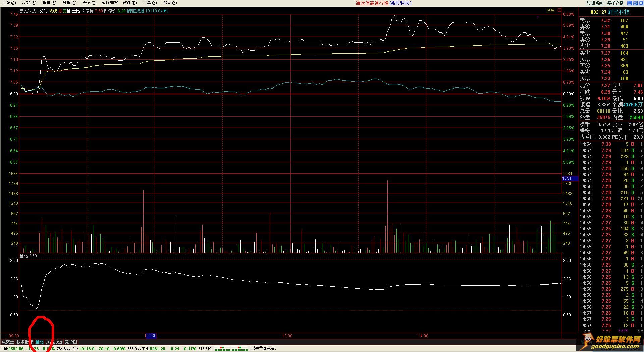
Task: Click the 均线 label in chart header
Action: (x=53, y=11)
